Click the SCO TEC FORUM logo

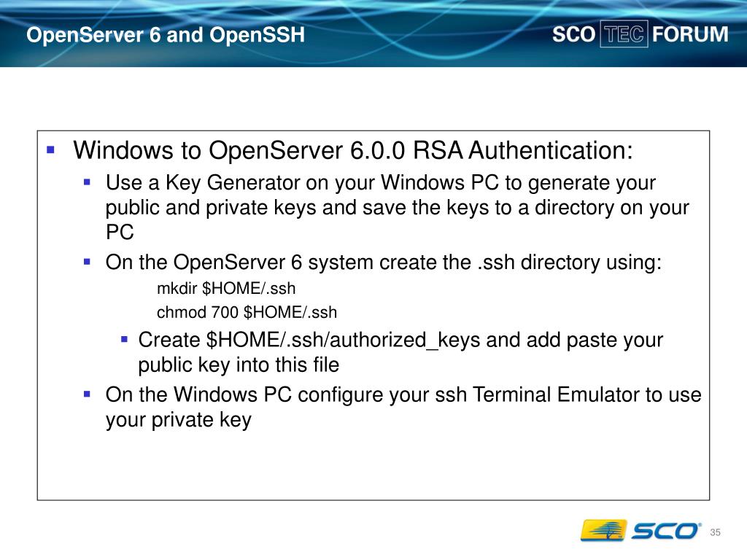pos(640,34)
